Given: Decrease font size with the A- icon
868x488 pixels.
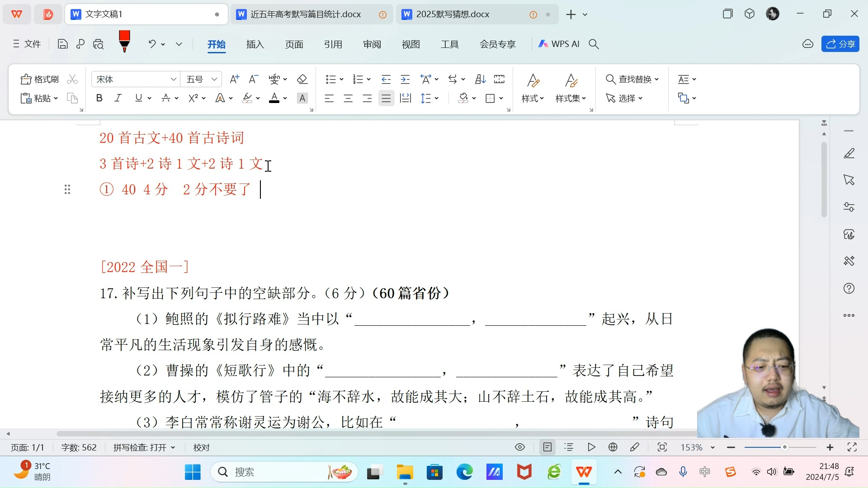Looking at the screenshot, I should [x=253, y=79].
